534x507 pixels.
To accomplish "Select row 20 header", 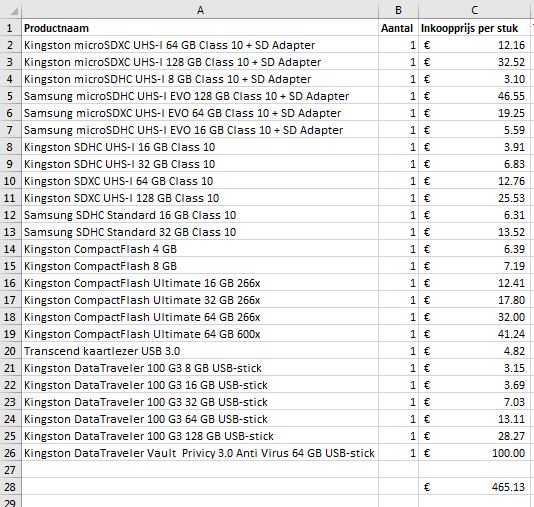I will pos(11,350).
